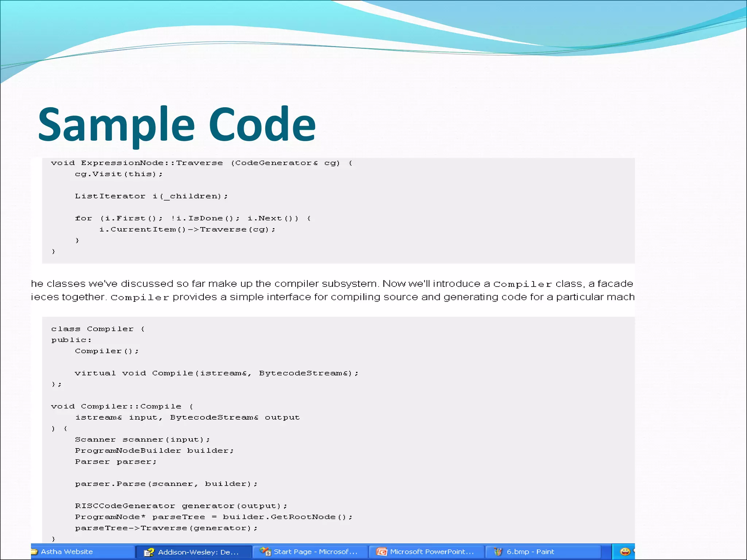The width and height of the screenshot is (747, 560).
Task: Click 'ProgramNode* parseTree = builder.GetRootNode();' line
Action: pos(214,517)
